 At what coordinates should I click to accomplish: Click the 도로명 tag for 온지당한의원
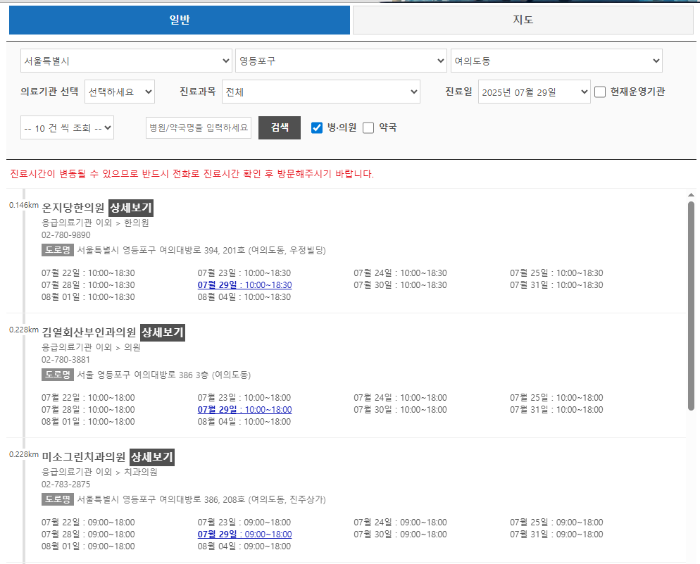(x=58, y=250)
